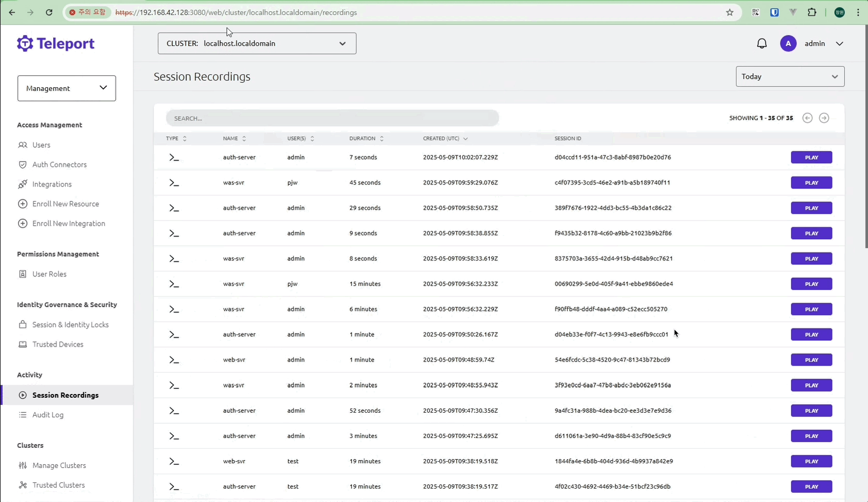The height and width of the screenshot is (502, 868).
Task: Play the first auth-server recording
Action: (x=811, y=158)
